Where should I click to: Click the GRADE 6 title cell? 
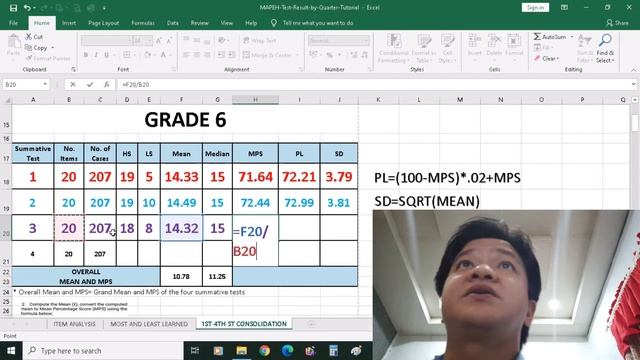[x=185, y=120]
